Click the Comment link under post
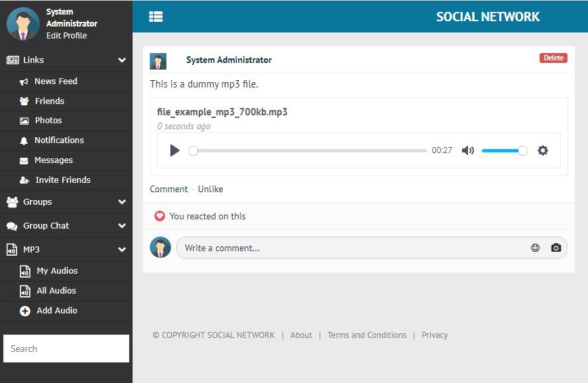588x383 pixels. point(169,190)
